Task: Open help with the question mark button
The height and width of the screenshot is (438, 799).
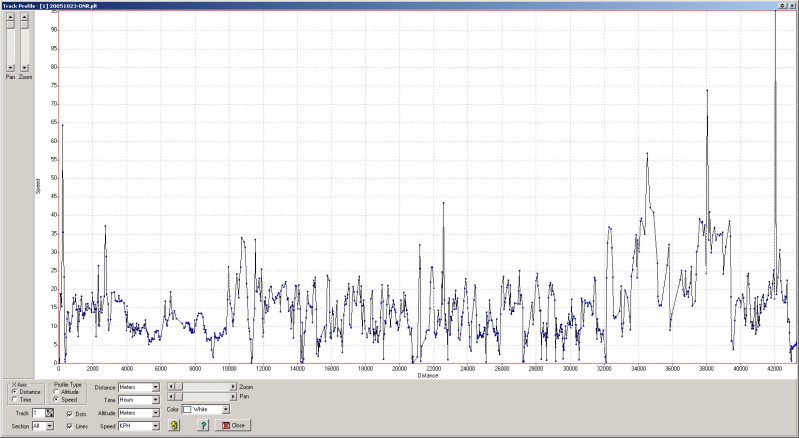Action: 203,425
